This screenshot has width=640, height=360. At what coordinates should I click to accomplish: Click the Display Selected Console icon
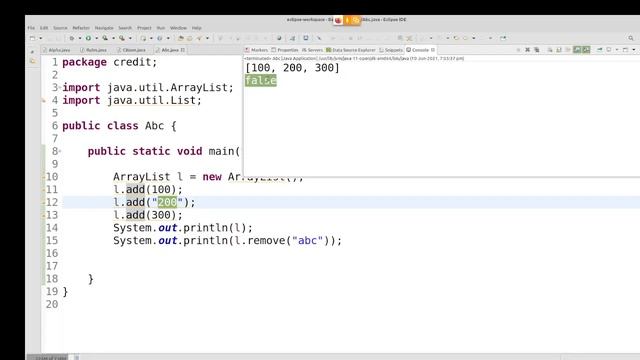pos(609,50)
